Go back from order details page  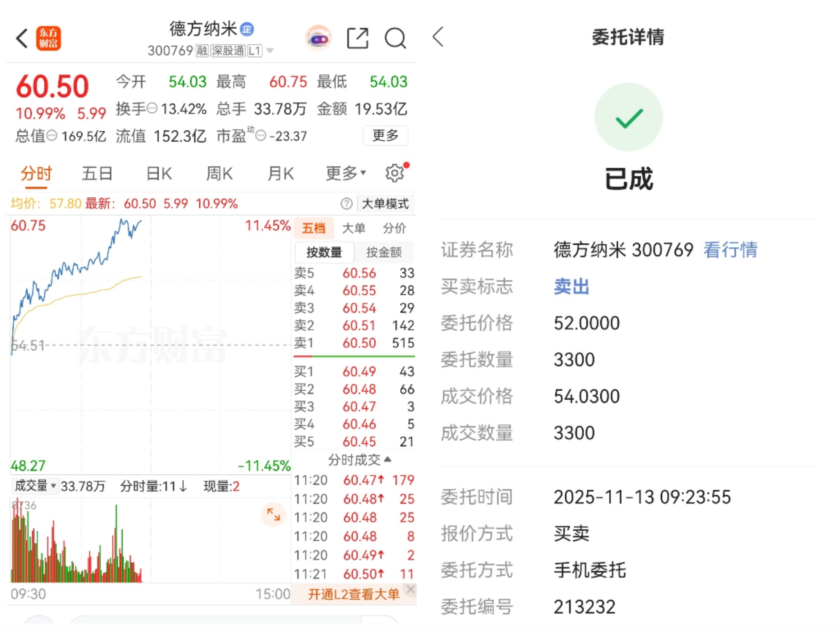tap(438, 37)
